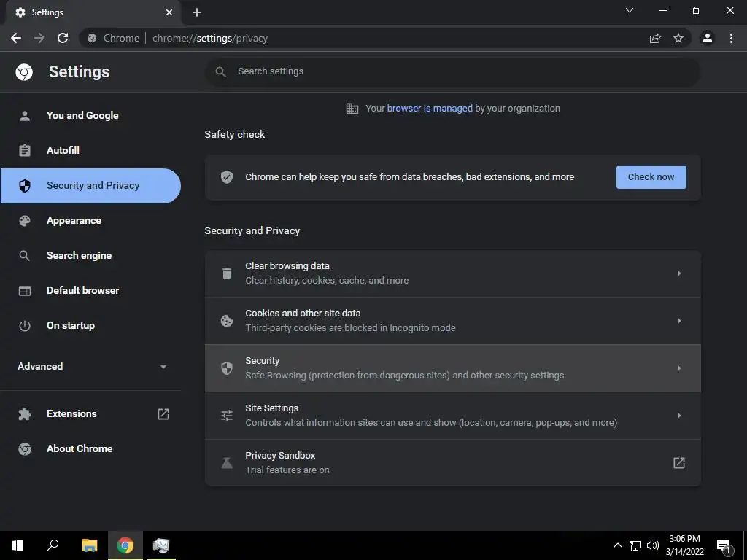Expand Clear browsing data arrow

pyautogui.click(x=679, y=273)
